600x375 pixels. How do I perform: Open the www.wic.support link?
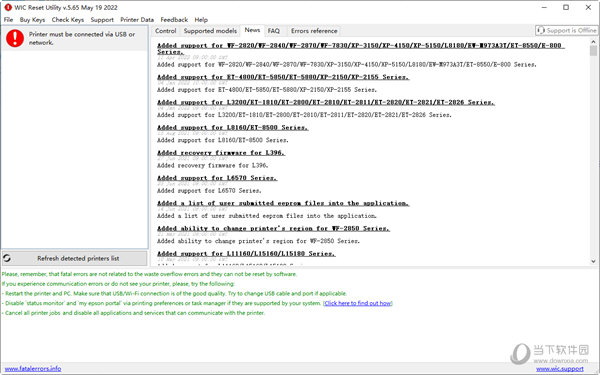click(560, 369)
